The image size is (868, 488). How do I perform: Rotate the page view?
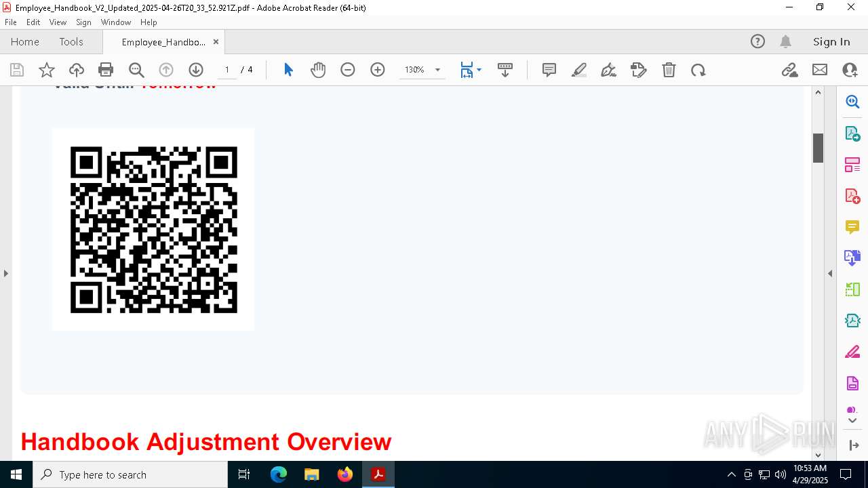(698, 70)
